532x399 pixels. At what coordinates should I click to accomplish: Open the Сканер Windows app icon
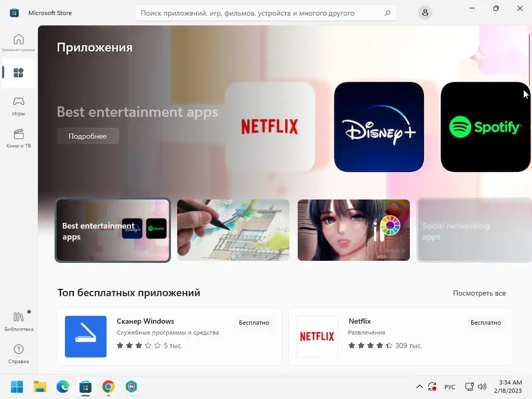[x=86, y=336]
